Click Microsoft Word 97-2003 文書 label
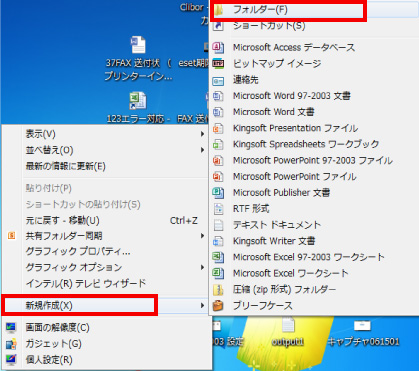The height and width of the screenshot is (371, 419). click(x=292, y=96)
